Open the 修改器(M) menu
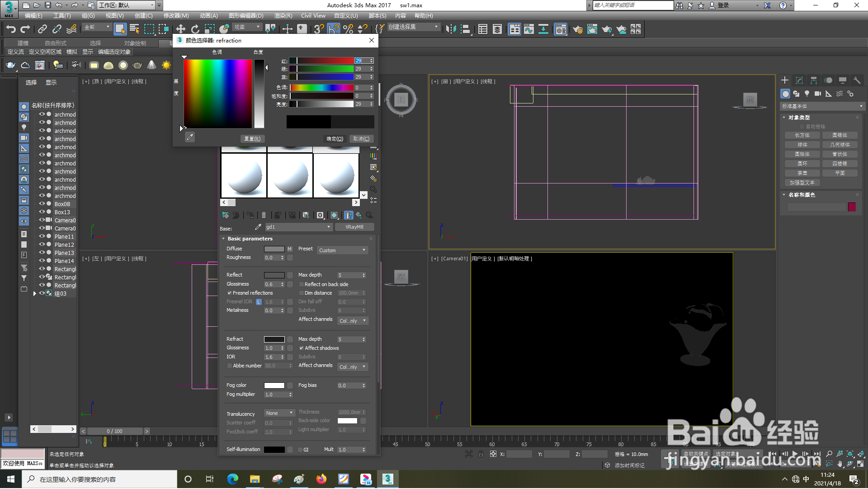 click(176, 16)
